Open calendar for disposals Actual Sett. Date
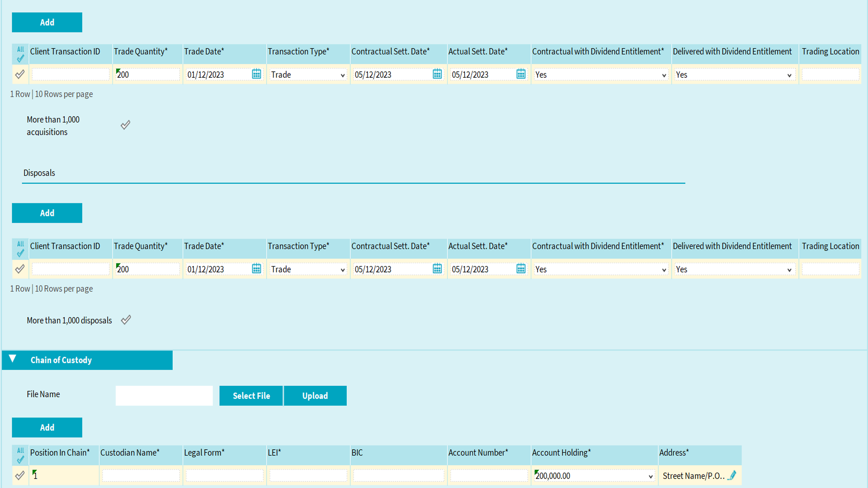The height and width of the screenshot is (488, 868). click(521, 269)
